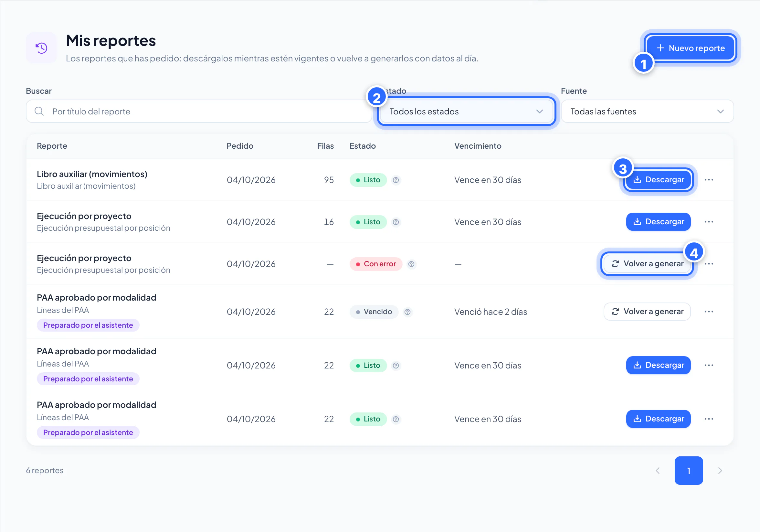Screen dimensions: 760x532
Task: Click the Filas value 95
Action: tap(329, 180)
